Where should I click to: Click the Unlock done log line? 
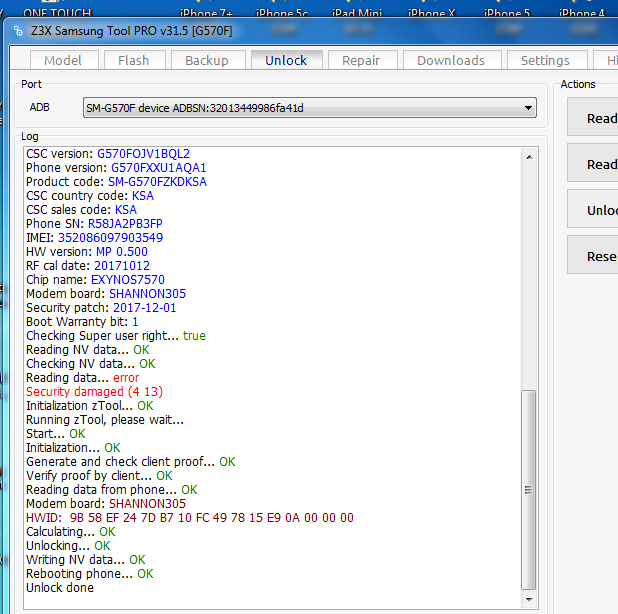coord(60,588)
